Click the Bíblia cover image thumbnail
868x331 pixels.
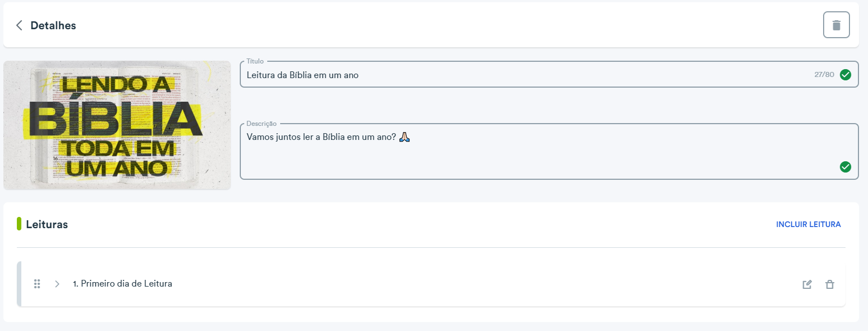click(x=117, y=125)
